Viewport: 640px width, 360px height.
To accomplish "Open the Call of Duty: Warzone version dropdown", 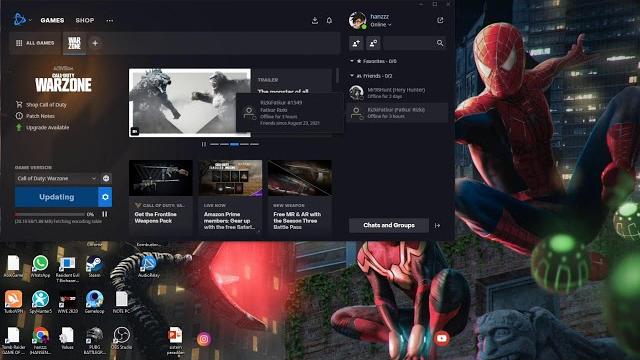I will point(57,178).
